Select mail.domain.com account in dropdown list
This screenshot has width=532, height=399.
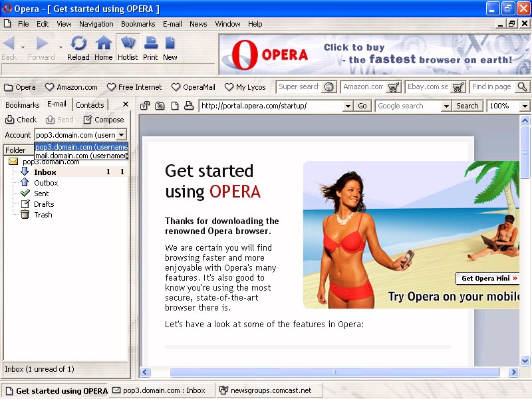pos(81,156)
